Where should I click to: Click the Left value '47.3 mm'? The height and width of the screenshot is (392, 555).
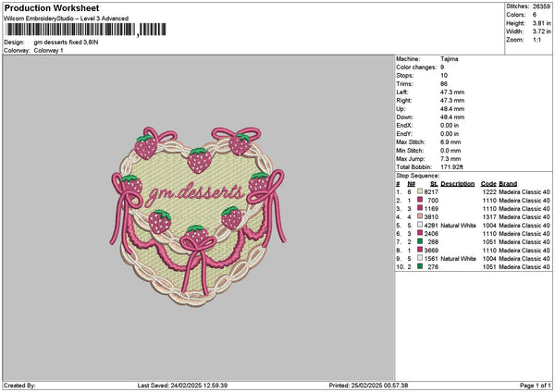(452, 92)
